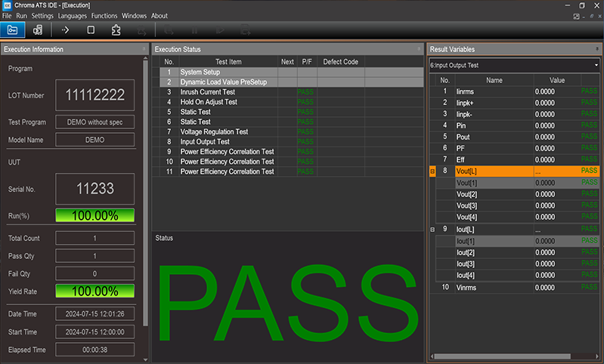604x364 pixels.
Task: Open the '6:Input Output Test' dropdown
Action: coord(515,66)
